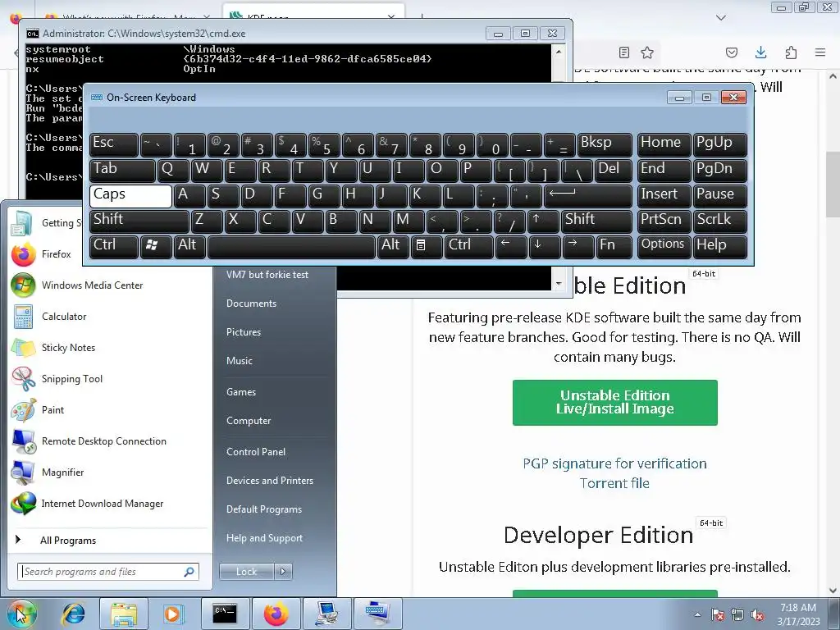The width and height of the screenshot is (840, 630).
Task: Open Torrent file link
Action: click(x=614, y=483)
